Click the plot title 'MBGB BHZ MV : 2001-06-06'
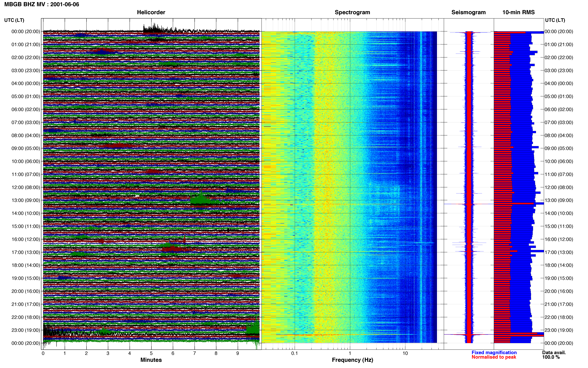The height and width of the screenshot is (368, 588). 42,4
